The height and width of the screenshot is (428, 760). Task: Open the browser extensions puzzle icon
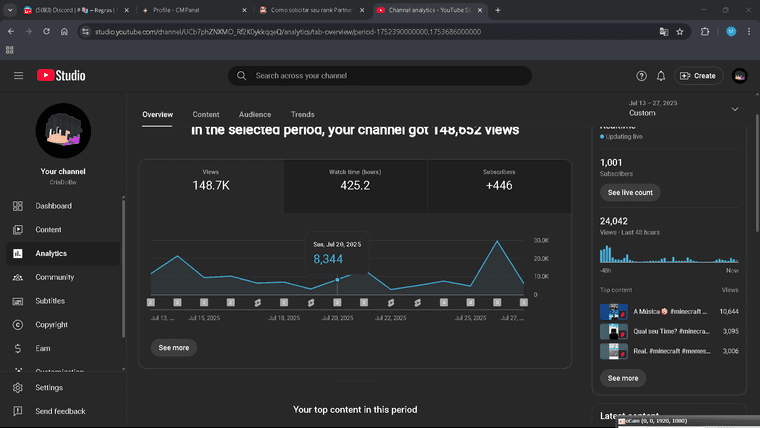click(x=705, y=32)
